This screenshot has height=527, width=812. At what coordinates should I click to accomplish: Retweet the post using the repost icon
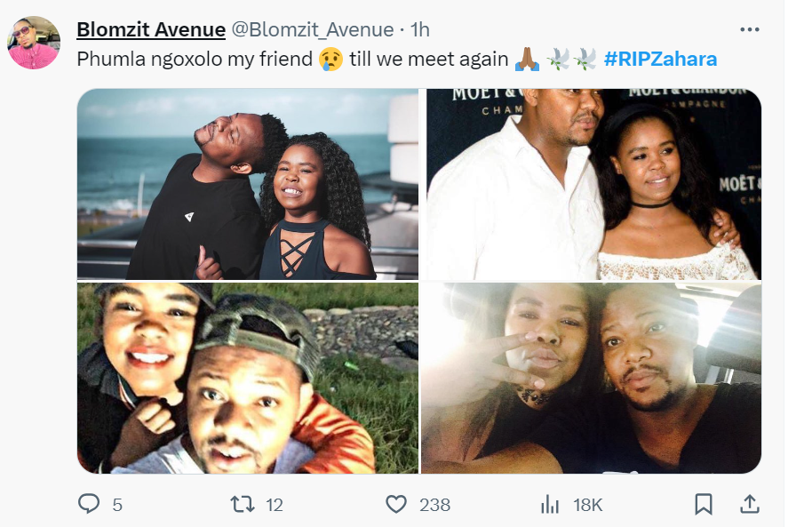(242, 505)
